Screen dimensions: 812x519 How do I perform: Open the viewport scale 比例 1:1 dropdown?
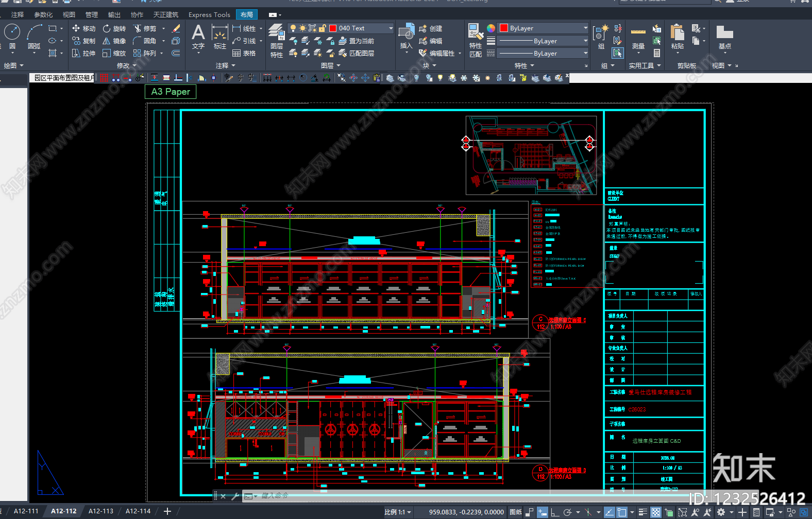click(x=398, y=512)
